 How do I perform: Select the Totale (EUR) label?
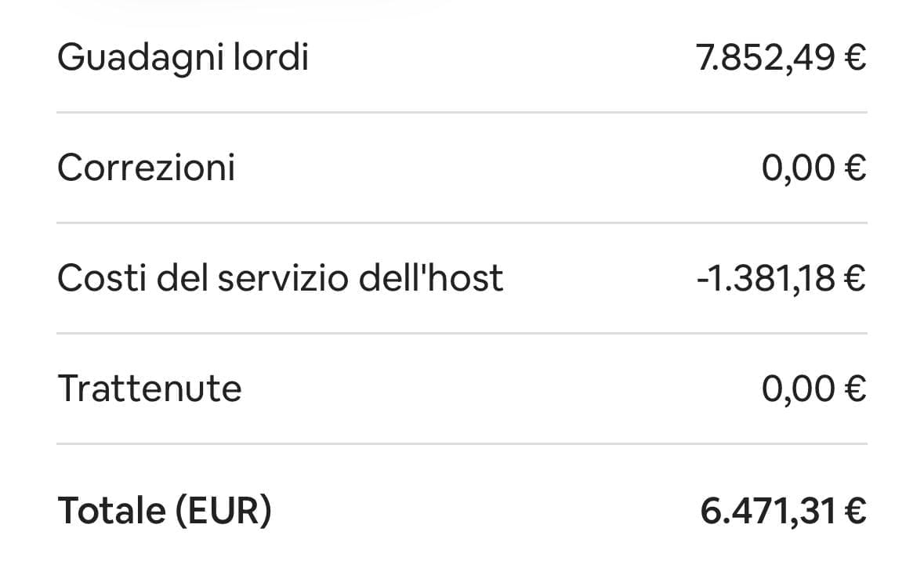[x=165, y=511]
